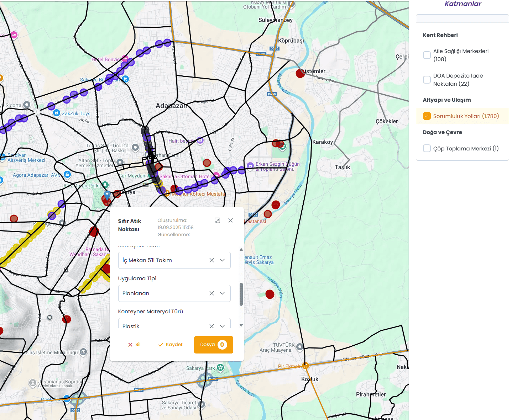Click the TÜVTÜRK Araç Muayene location pin
This screenshot has height=420, width=512.
300,347
